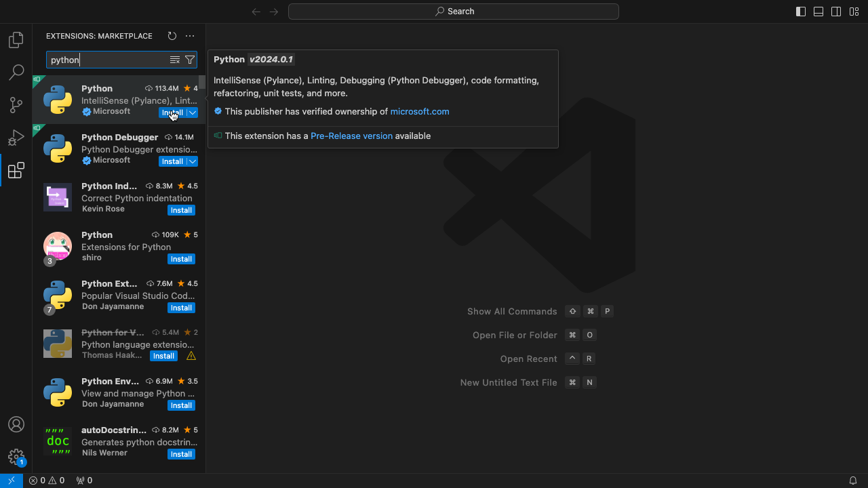Show errors and warnings in status bar
Viewport: 868px width, 488px height.
tap(47, 481)
